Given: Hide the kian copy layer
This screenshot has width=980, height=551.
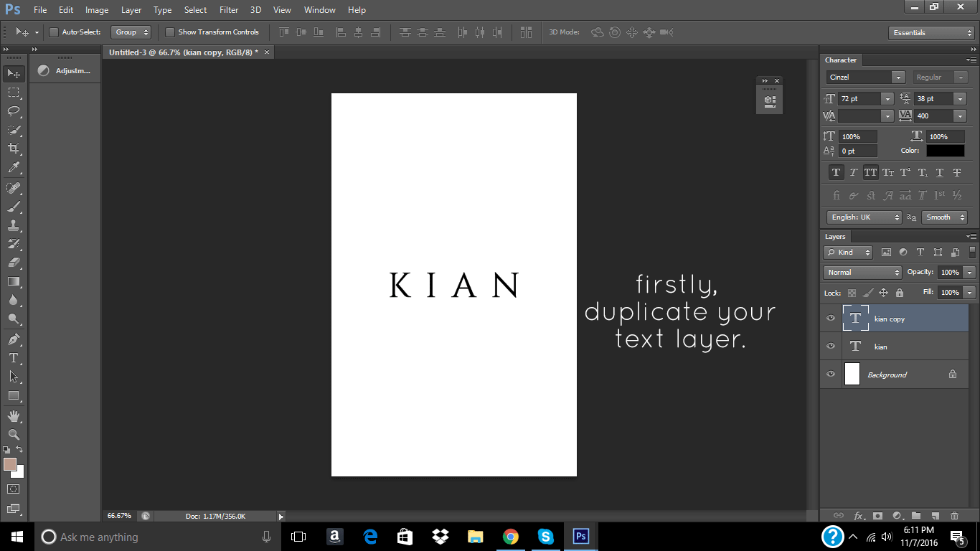Looking at the screenshot, I should (831, 319).
